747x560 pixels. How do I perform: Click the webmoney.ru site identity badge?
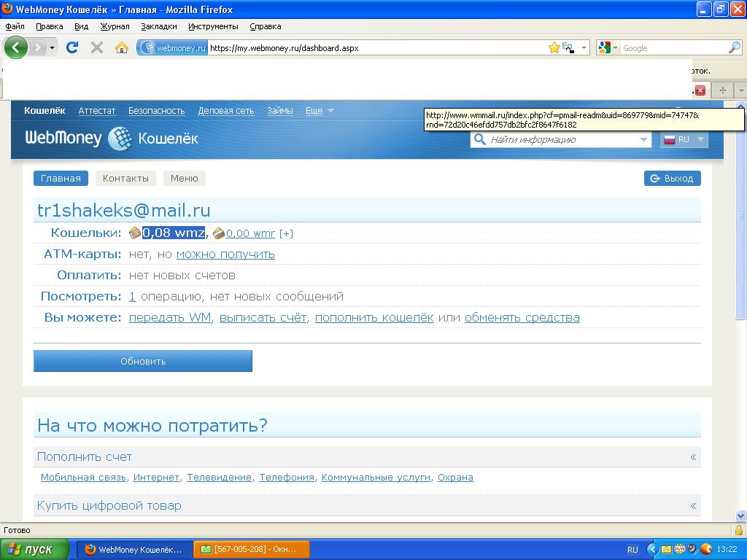pyautogui.click(x=173, y=47)
